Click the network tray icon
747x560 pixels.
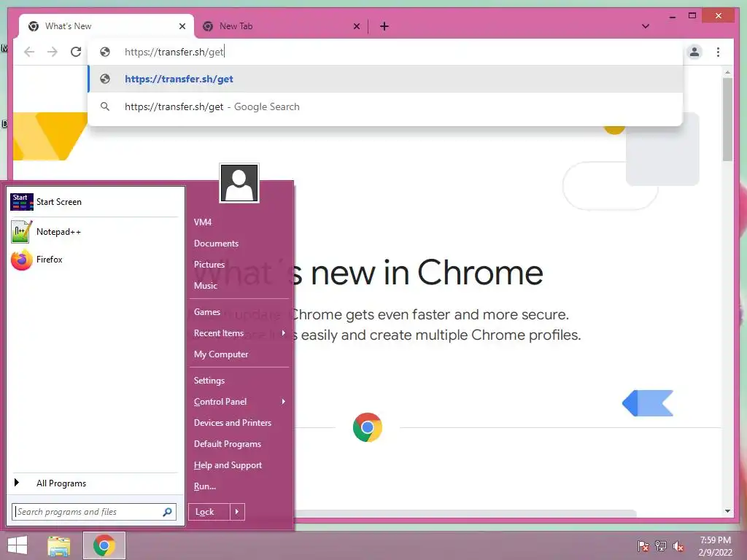point(661,545)
